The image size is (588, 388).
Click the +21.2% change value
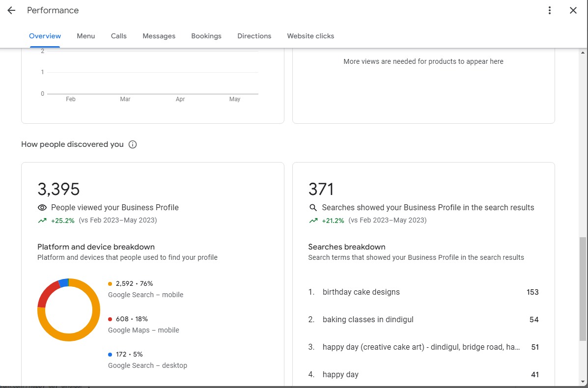[x=333, y=221]
